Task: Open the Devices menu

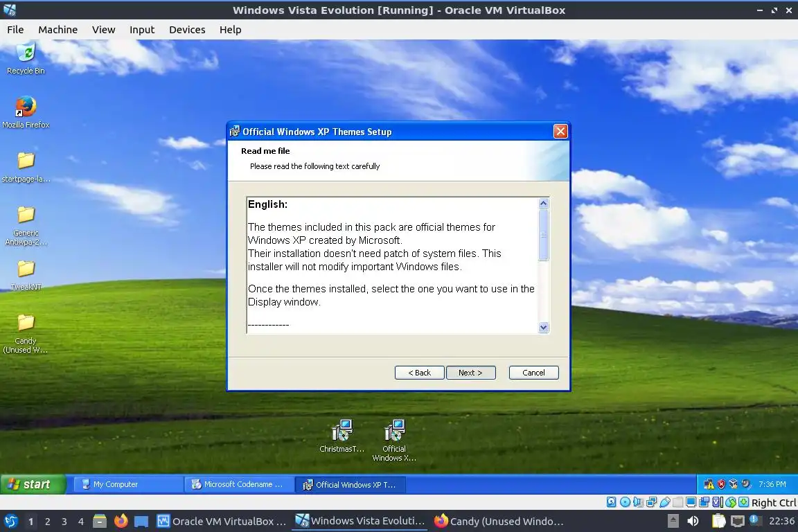Action: click(x=187, y=30)
